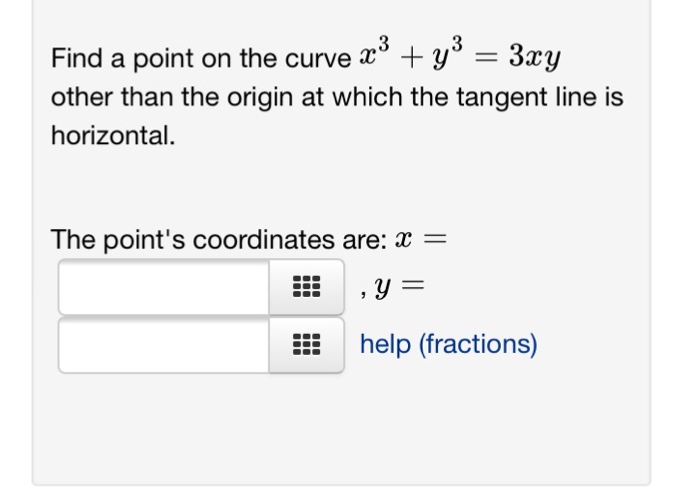Viewport: 700px width, 501px height.
Task: Click the curve equation x³ + y³ = 3xy
Action: tap(460, 54)
